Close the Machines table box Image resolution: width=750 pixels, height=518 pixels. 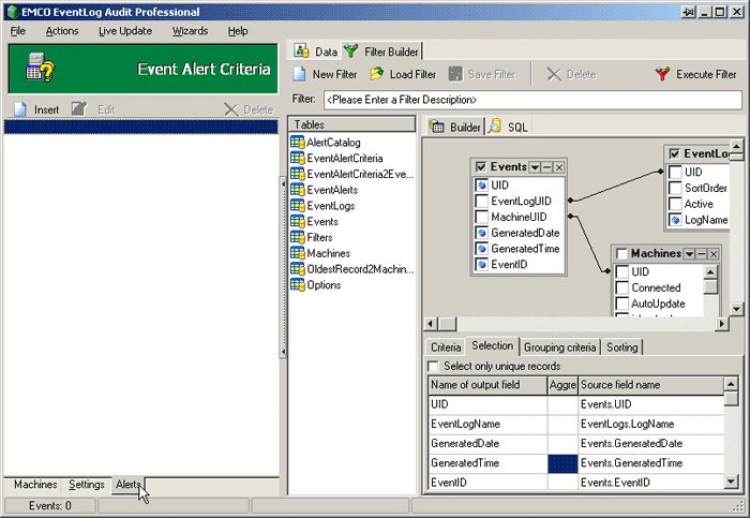tap(713, 253)
